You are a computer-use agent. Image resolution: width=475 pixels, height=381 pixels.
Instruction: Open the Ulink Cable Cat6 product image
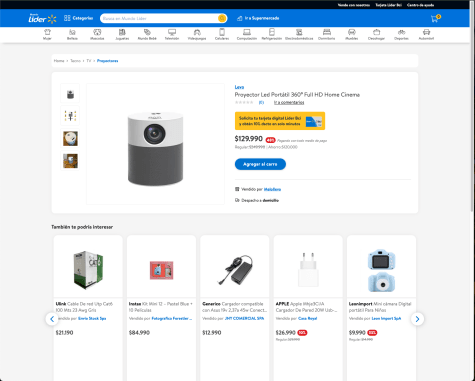88,270
